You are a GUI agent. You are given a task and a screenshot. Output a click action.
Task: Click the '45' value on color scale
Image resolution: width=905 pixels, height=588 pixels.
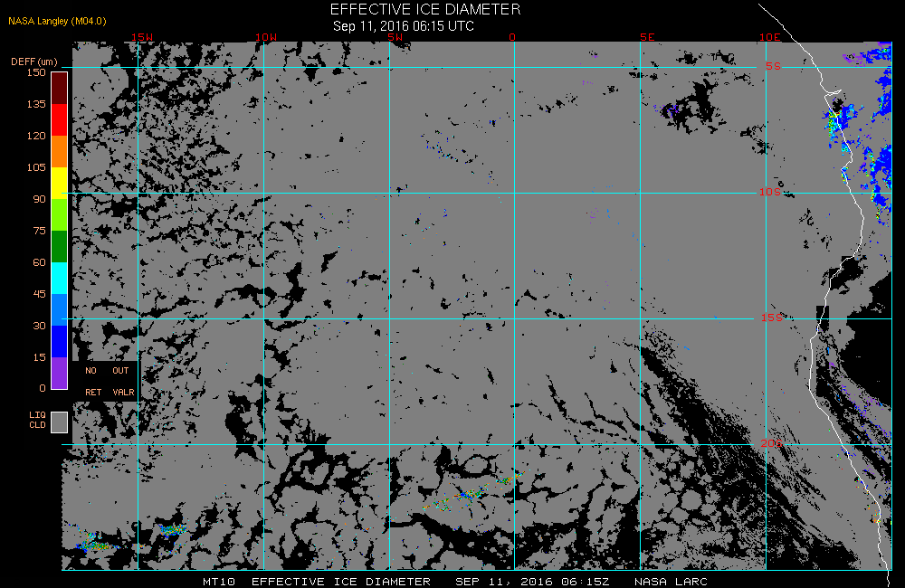[39, 294]
